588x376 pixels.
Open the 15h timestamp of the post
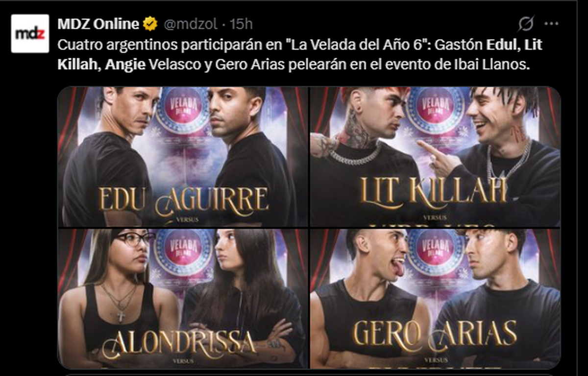242,23
